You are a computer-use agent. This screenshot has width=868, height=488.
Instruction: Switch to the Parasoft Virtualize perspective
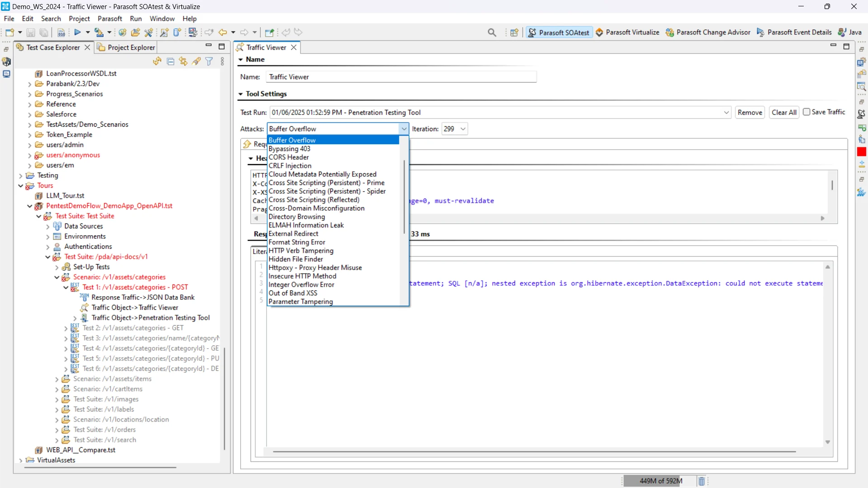(627, 33)
